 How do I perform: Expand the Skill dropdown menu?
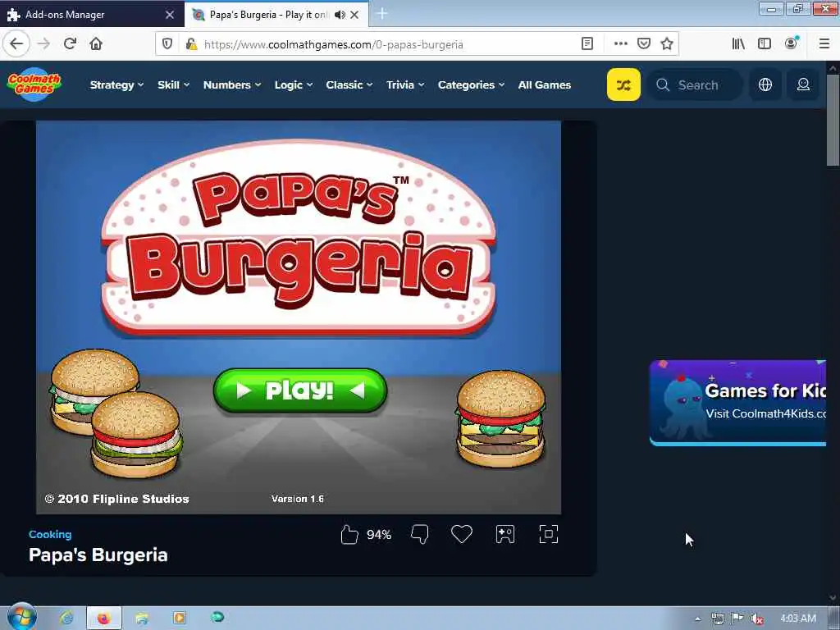(x=174, y=84)
